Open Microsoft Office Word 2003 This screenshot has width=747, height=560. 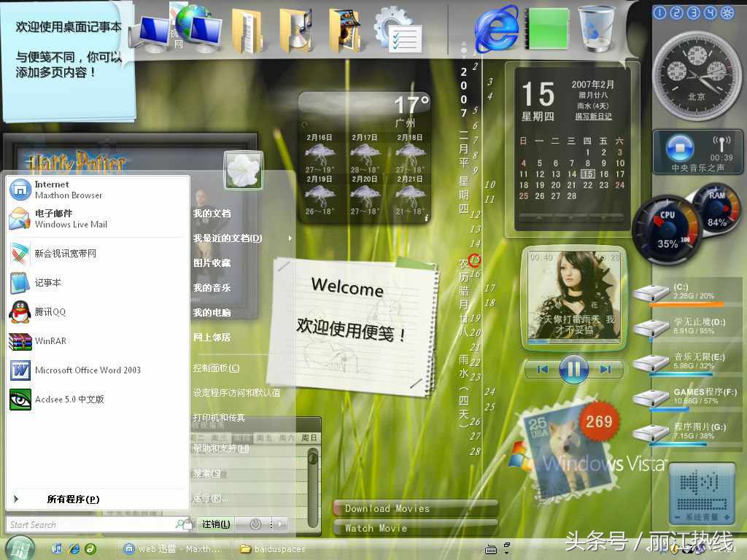click(88, 370)
